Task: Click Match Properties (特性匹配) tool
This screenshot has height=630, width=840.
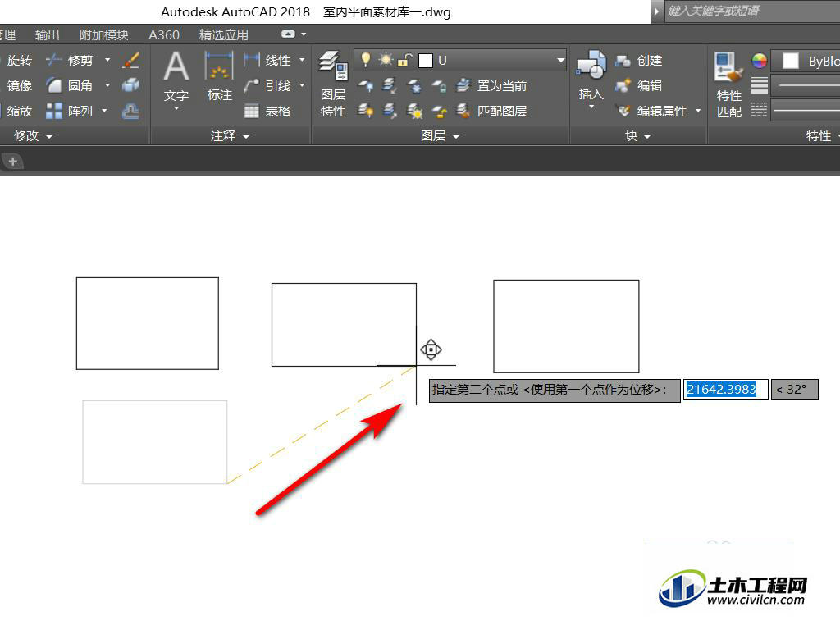Action: (729, 84)
